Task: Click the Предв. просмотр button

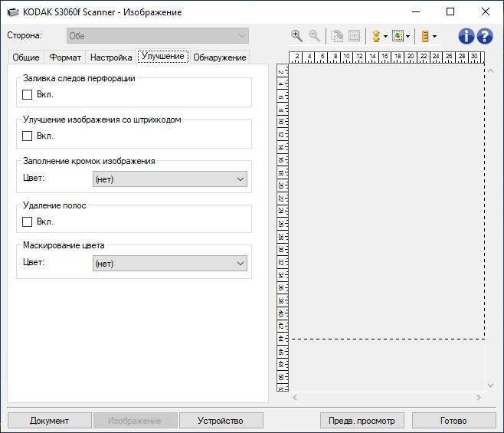Action: click(362, 421)
